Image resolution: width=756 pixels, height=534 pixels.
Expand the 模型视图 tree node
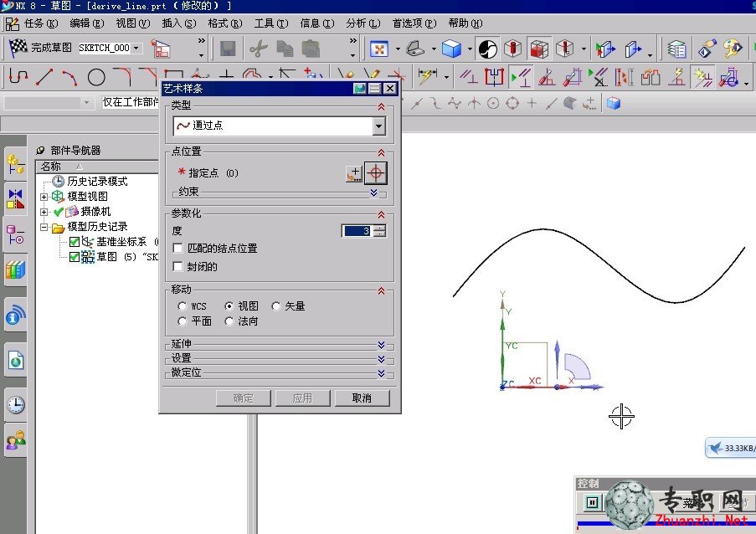pos(44,197)
